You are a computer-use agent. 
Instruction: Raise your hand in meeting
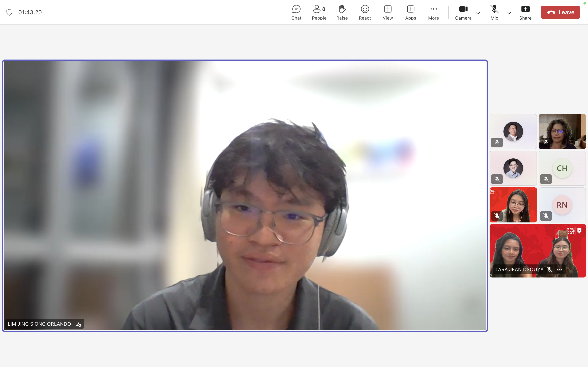[342, 12]
